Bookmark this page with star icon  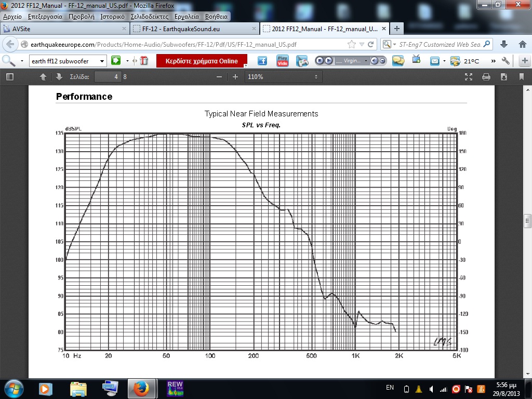point(352,44)
